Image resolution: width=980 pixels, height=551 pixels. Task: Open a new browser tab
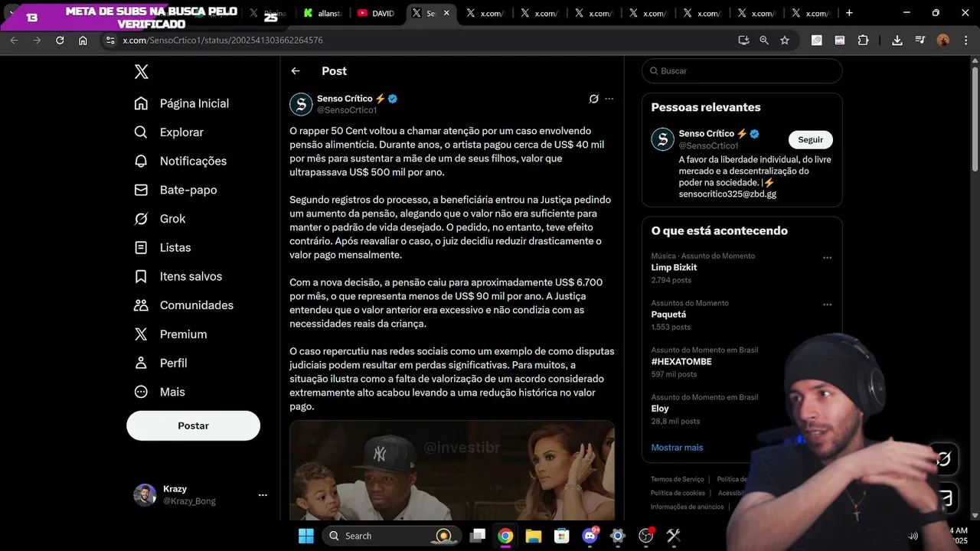pyautogui.click(x=849, y=13)
